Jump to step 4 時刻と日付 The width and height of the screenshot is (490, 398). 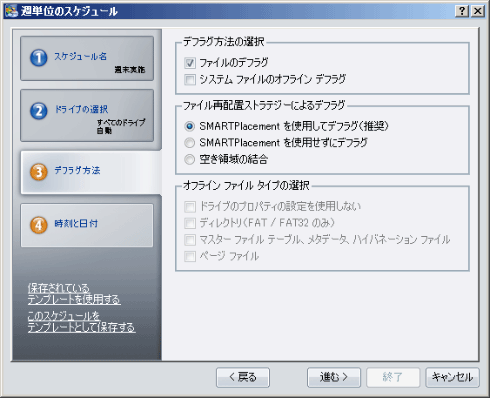pos(87,225)
